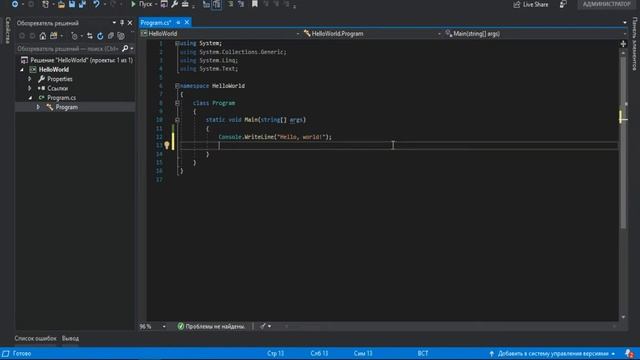Click Home icon in Solution Explorer toolbar

(43, 36)
